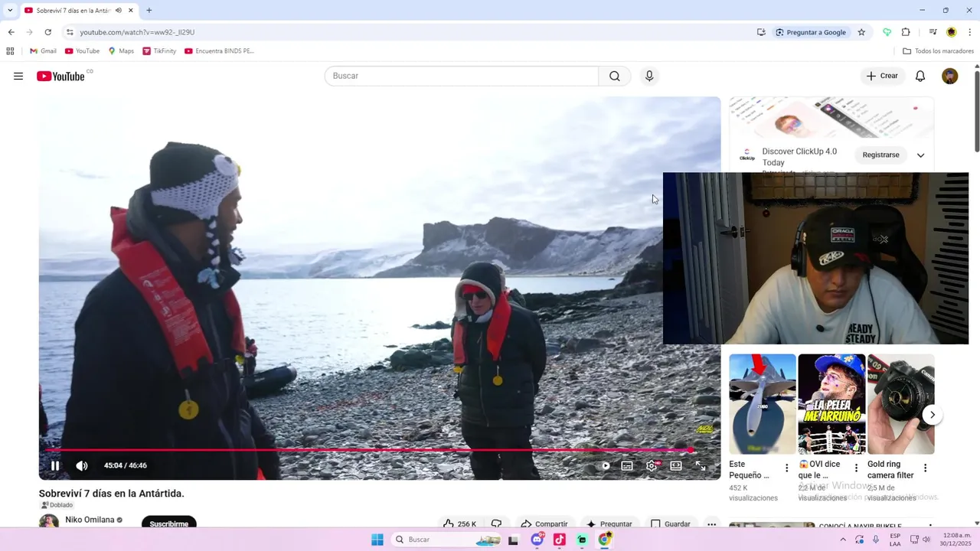This screenshot has width=980, height=551.
Task: Click the address bar URL
Action: click(x=137, y=32)
